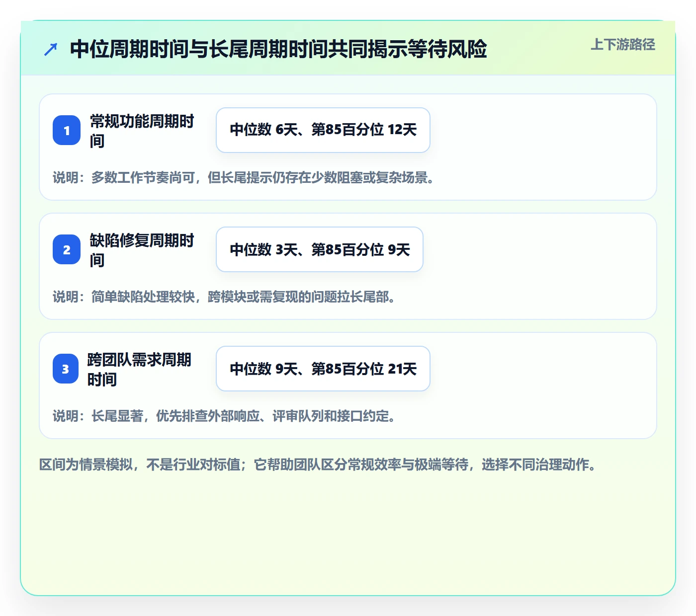Click the 常规功能周期时间 heading
This screenshot has width=696, height=616.
pos(142,131)
